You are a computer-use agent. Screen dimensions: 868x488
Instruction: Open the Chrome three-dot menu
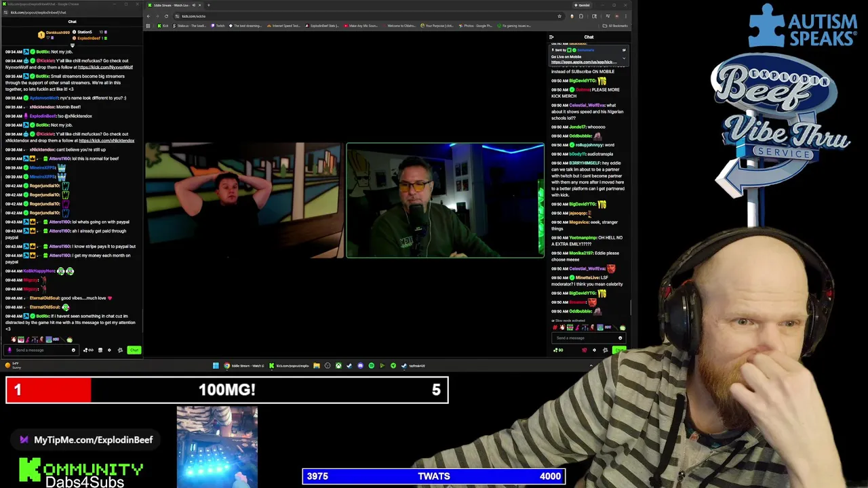tap(626, 16)
